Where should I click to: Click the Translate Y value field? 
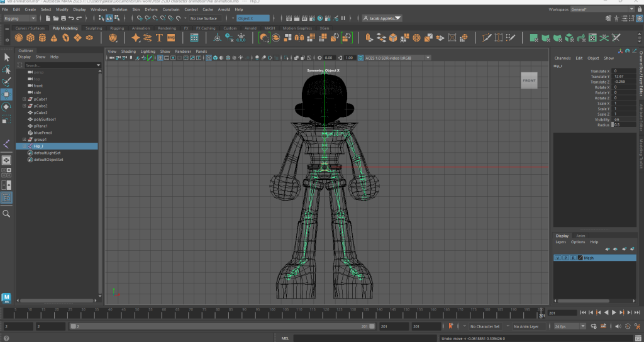tap(623, 76)
